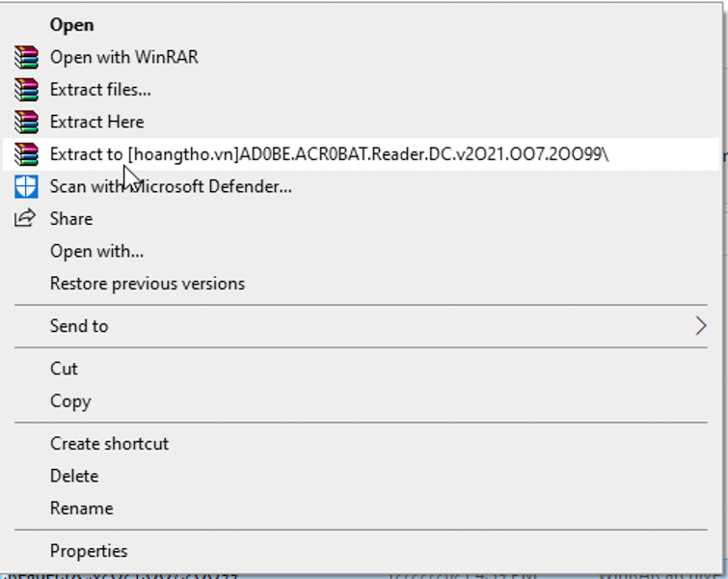Image resolution: width=728 pixels, height=579 pixels.
Task: Choose Open at the top of the menu
Action: (71, 25)
